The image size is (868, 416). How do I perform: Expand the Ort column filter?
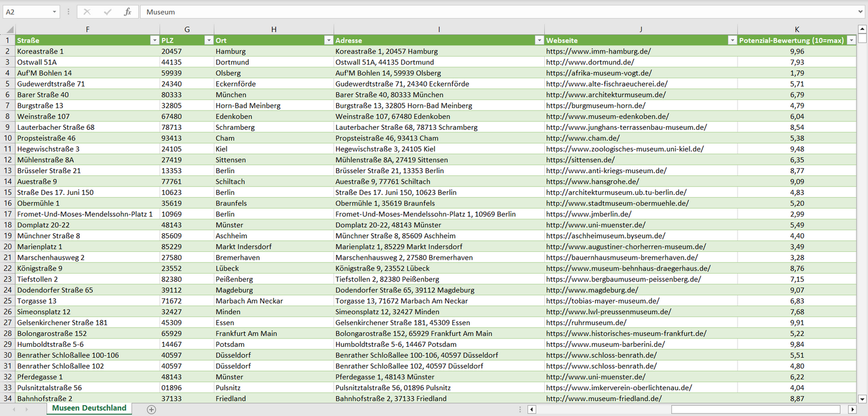point(329,40)
